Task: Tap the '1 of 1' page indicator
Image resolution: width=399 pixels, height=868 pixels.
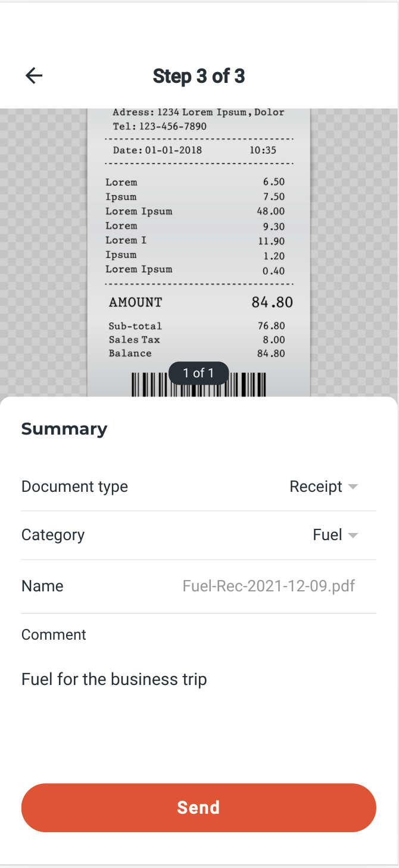Action: point(198,373)
